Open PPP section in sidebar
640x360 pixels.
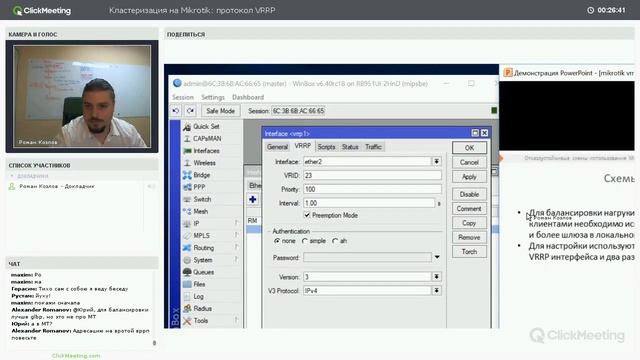click(199, 187)
